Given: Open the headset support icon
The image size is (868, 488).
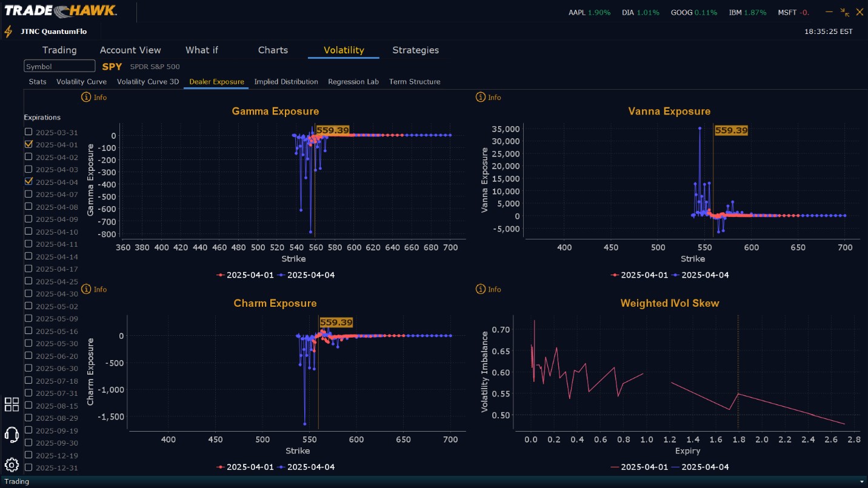Looking at the screenshot, I should pyautogui.click(x=12, y=435).
